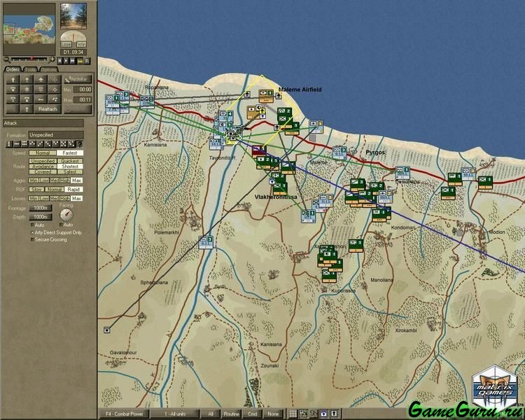Set ROF to Slow
Image resolution: width=525 pixels, height=420 pixels.
(36, 189)
